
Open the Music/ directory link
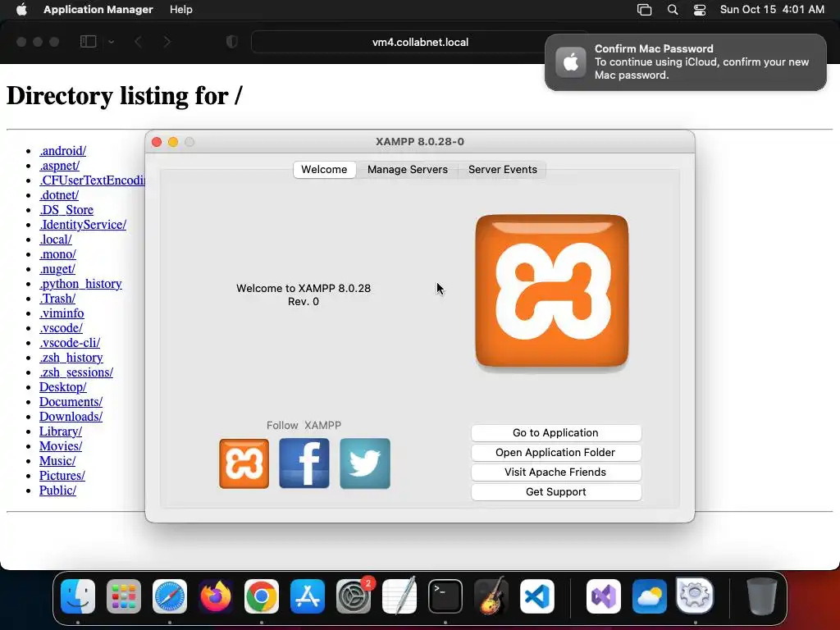pos(57,461)
